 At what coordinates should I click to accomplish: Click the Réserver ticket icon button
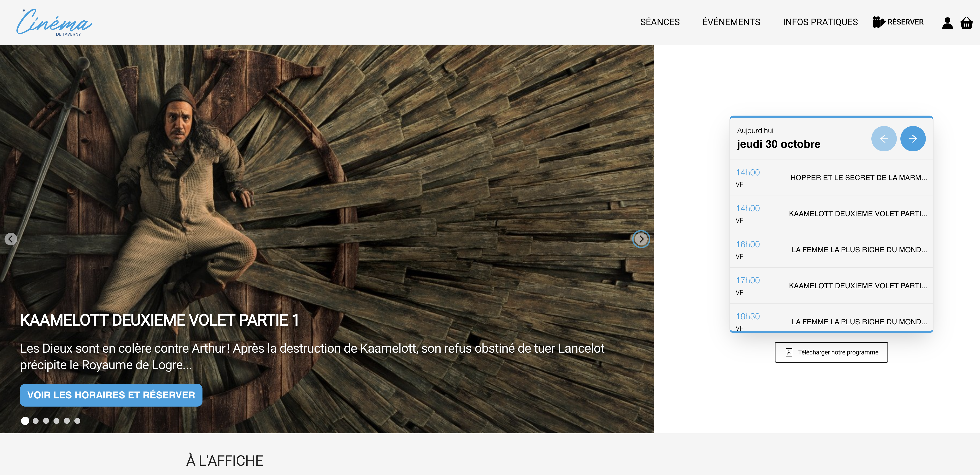point(898,22)
